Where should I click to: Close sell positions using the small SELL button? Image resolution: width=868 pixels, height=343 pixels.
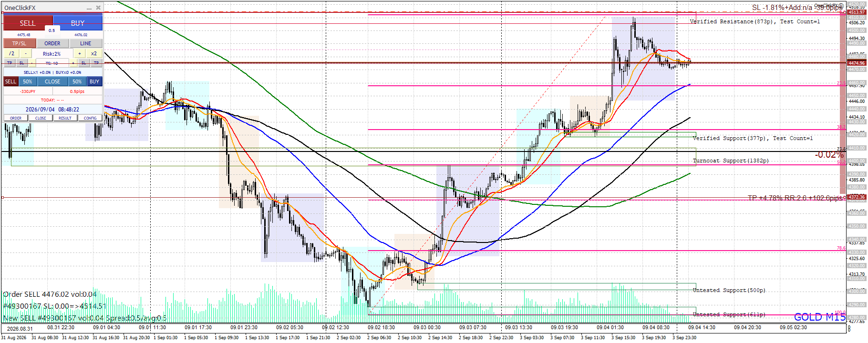10,81
